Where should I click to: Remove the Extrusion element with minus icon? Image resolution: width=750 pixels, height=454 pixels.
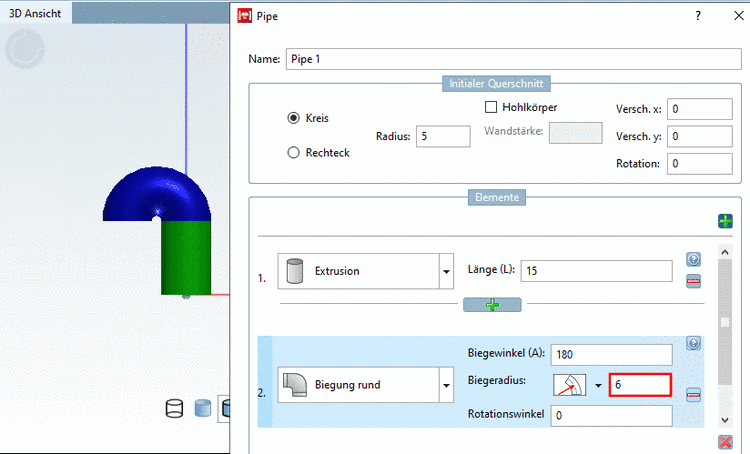694,281
